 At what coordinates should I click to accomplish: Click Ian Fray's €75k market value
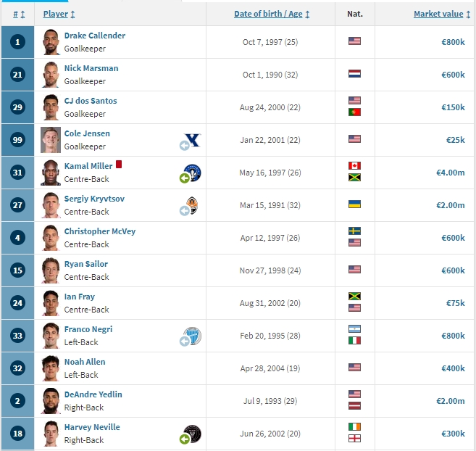[456, 303]
